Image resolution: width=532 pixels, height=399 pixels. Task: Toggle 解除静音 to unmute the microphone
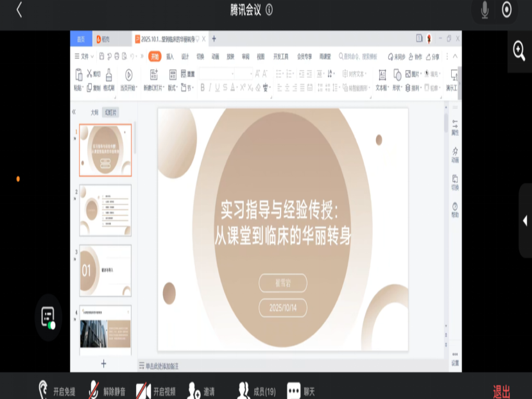click(x=94, y=390)
